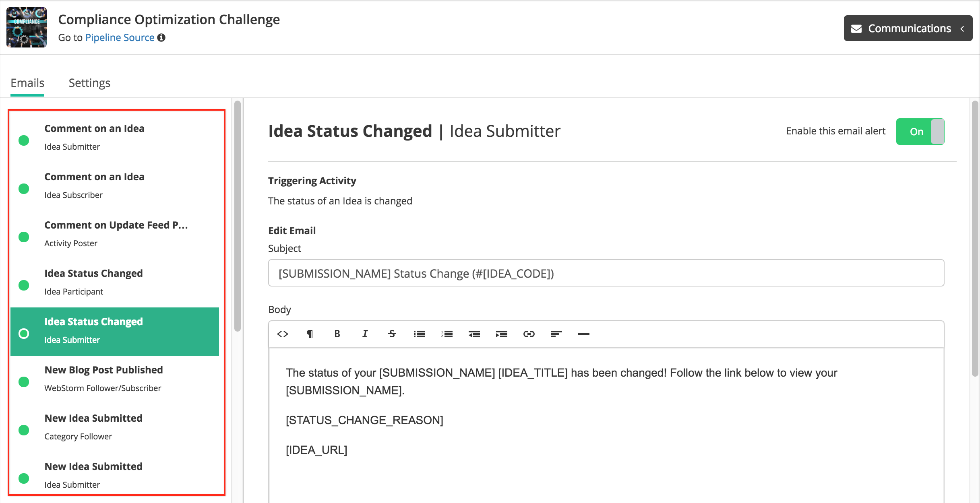Click status dot for New Blog Post Published
980x503 pixels.
pyautogui.click(x=24, y=381)
